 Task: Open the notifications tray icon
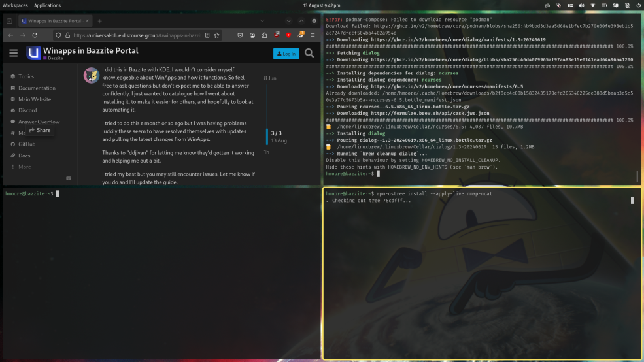[x=616, y=5]
